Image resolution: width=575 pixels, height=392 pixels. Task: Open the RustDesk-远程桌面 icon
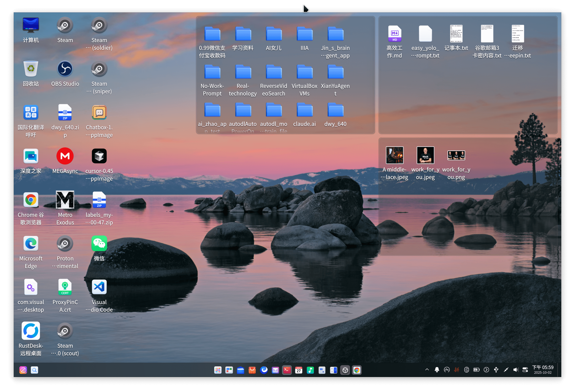(31, 331)
